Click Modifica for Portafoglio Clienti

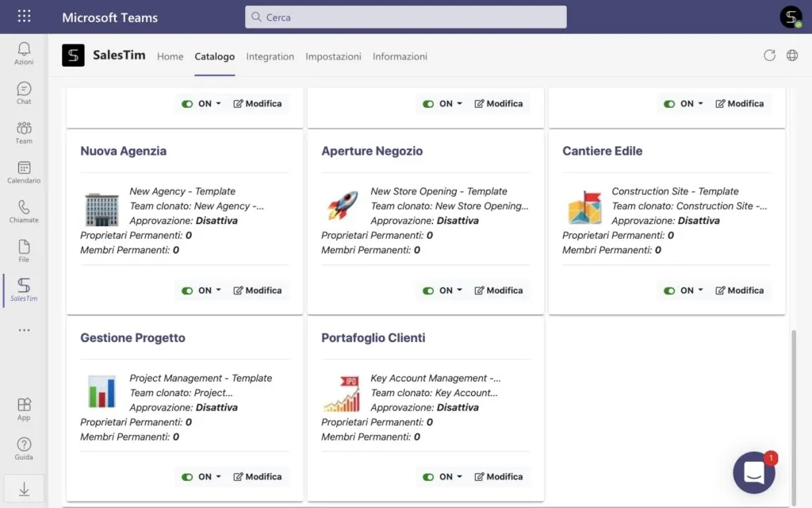[499, 477]
